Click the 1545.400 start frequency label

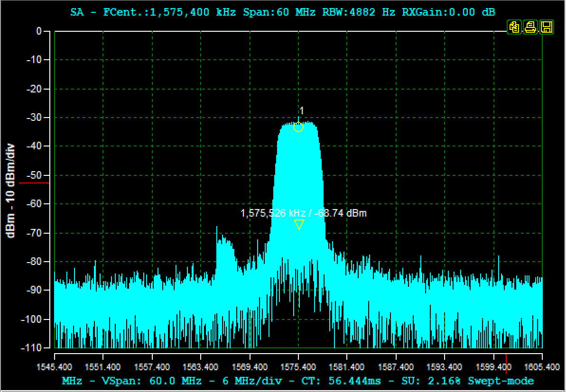click(55, 367)
